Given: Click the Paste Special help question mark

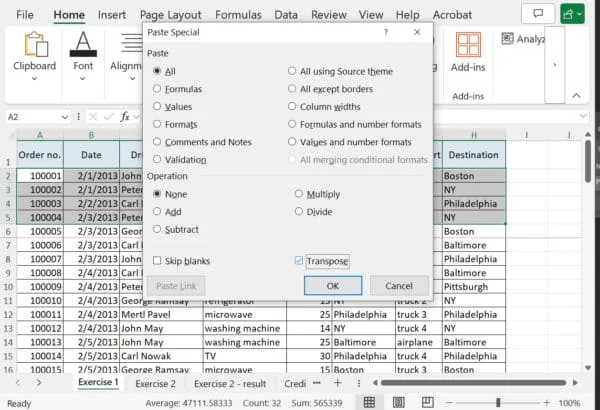Looking at the screenshot, I should tap(386, 32).
